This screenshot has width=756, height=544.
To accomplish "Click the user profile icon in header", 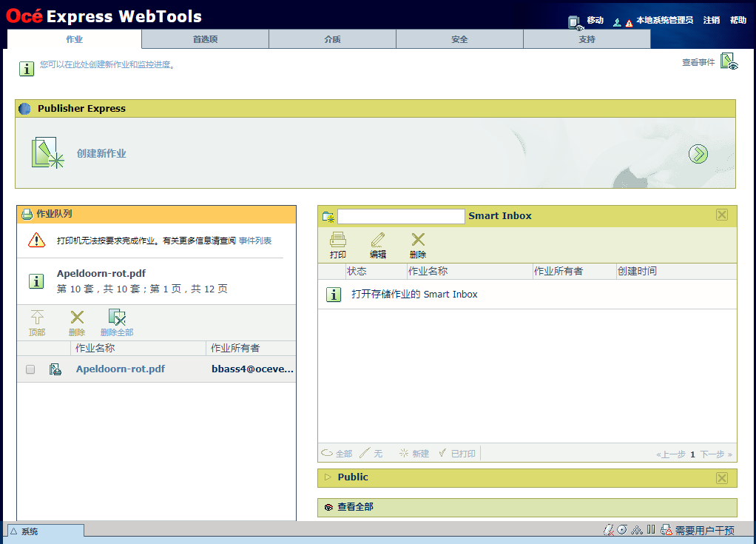I will tap(617, 22).
